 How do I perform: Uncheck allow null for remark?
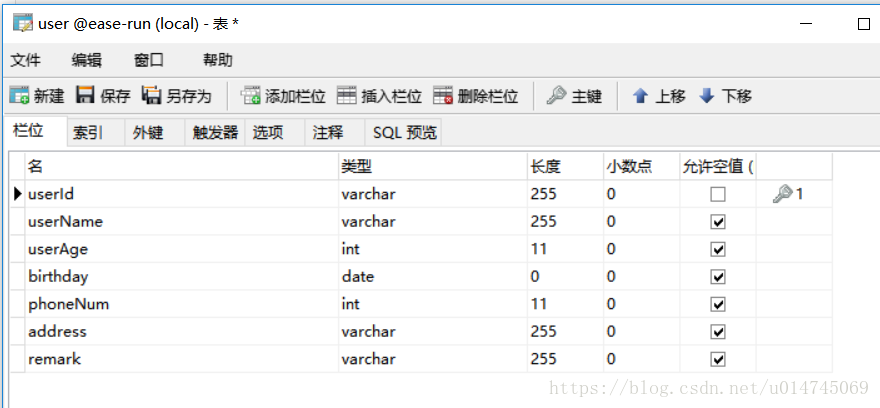[x=717, y=359]
